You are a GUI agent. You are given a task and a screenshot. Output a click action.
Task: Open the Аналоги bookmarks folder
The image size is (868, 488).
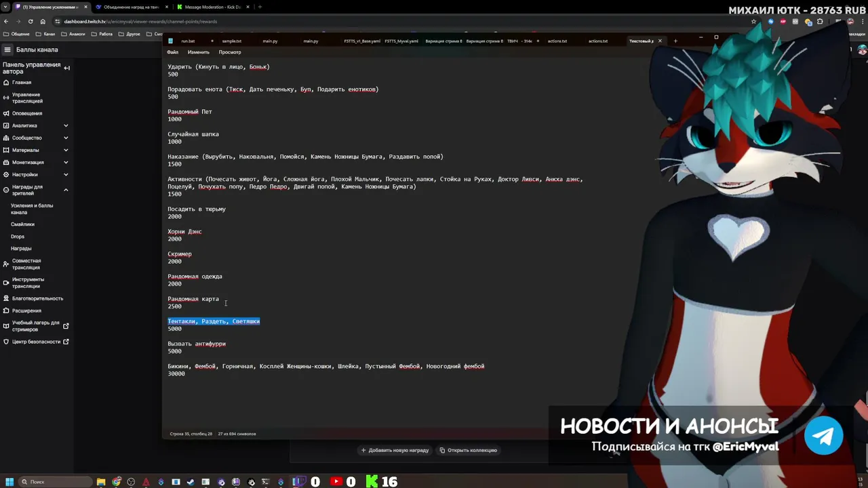tap(73, 34)
